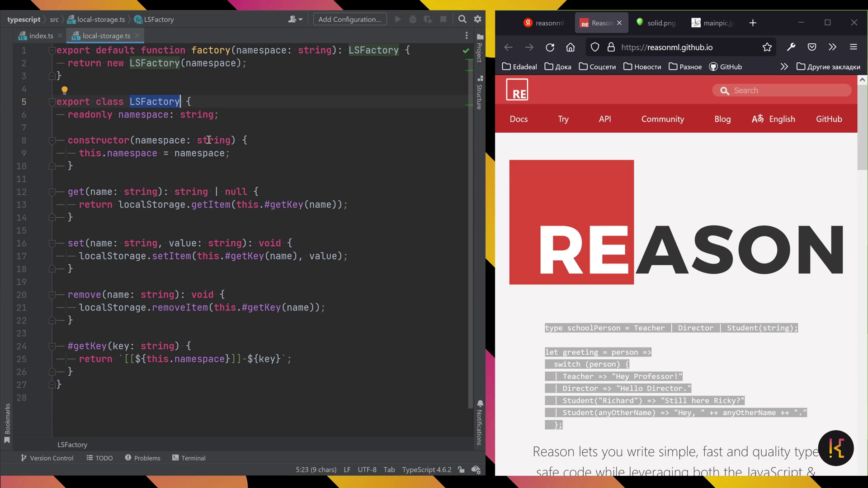
Task: Open a new browser tab
Action: tap(753, 23)
